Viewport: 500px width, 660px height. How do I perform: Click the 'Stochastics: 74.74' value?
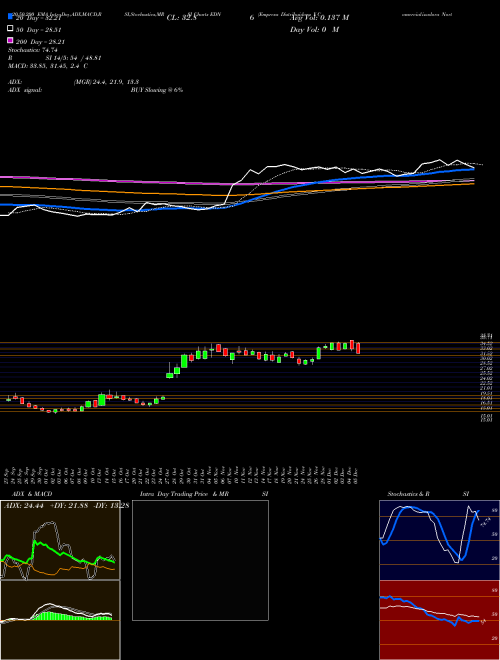(33, 50)
